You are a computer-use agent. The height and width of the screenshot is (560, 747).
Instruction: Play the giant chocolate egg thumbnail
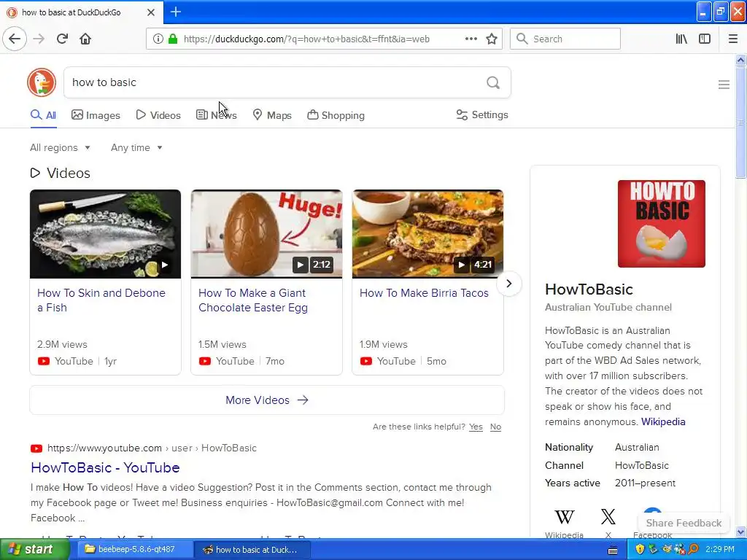[x=266, y=234]
